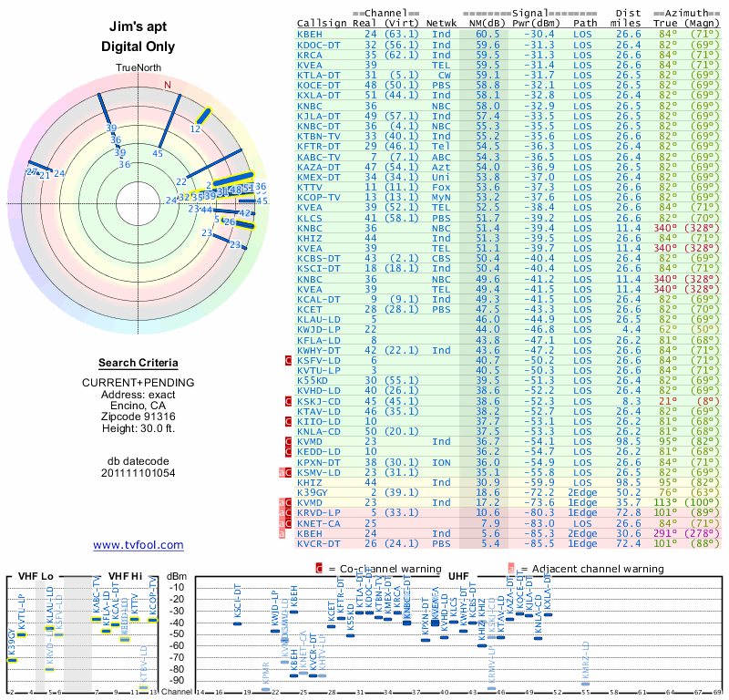Click the red N north marker on radar plot

168,85
